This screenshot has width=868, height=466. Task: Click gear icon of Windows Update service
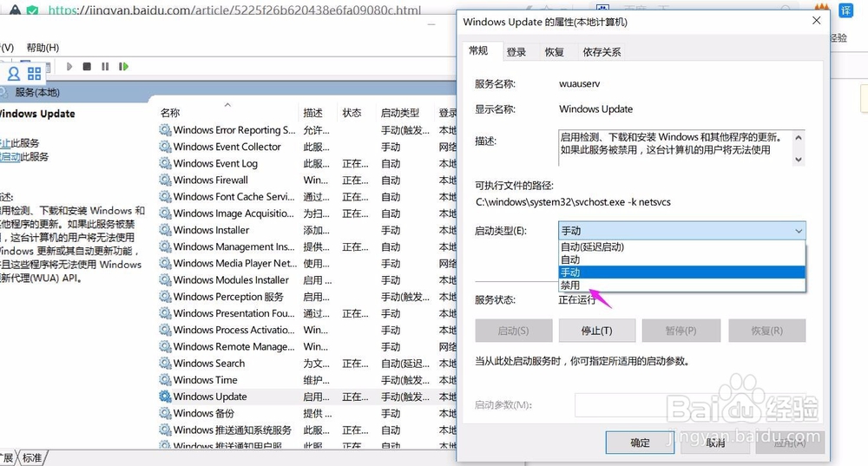165,397
